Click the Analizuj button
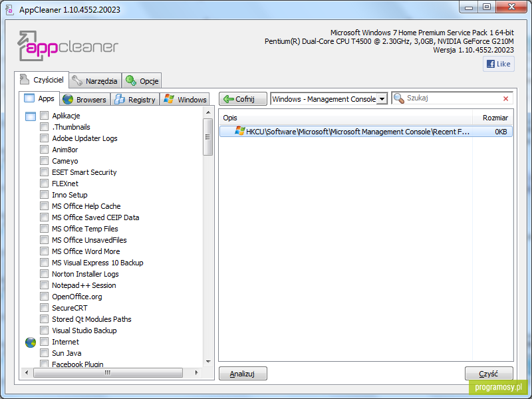532x399 pixels. [x=243, y=374]
